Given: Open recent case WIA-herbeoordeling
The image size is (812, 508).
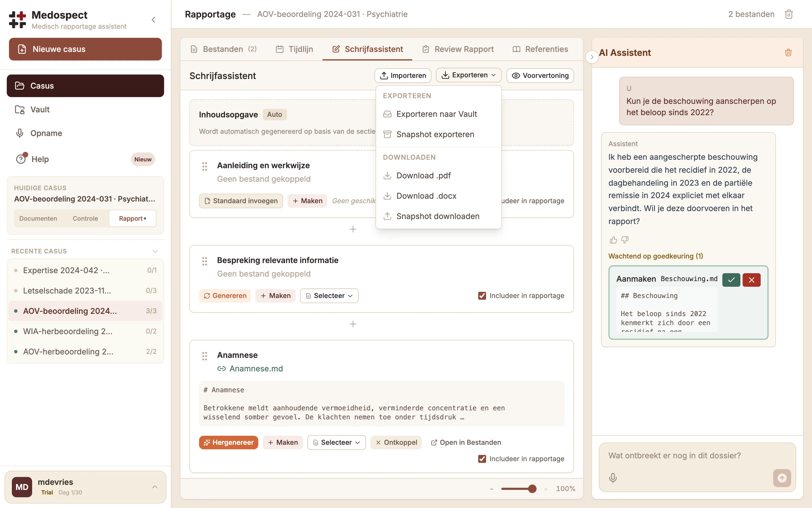Looking at the screenshot, I should [x=85, y=331].
